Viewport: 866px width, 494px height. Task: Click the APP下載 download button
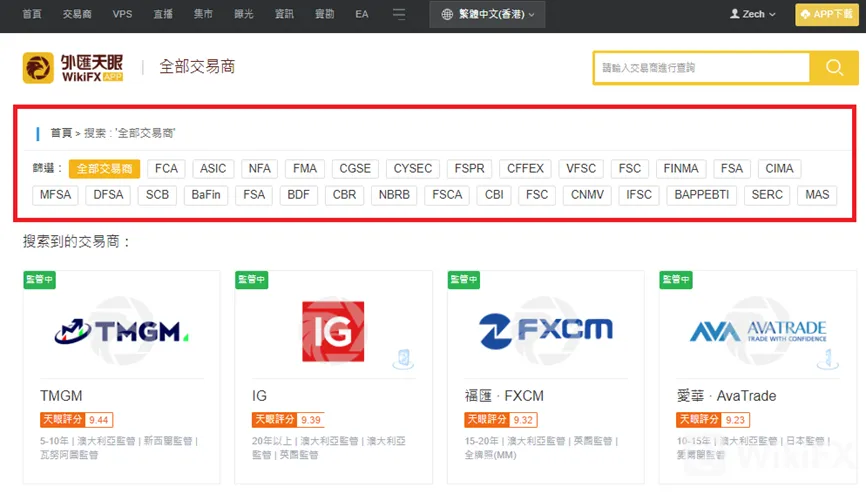click(827, 14)
